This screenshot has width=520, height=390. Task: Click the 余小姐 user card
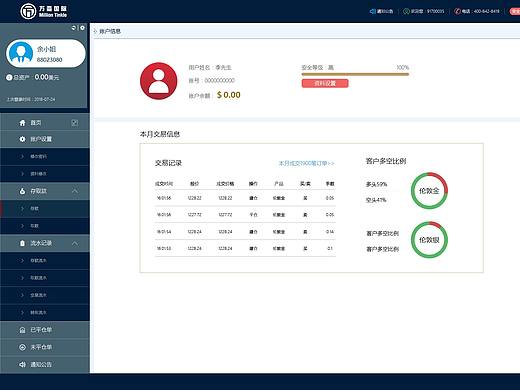[x=46, y=54]
